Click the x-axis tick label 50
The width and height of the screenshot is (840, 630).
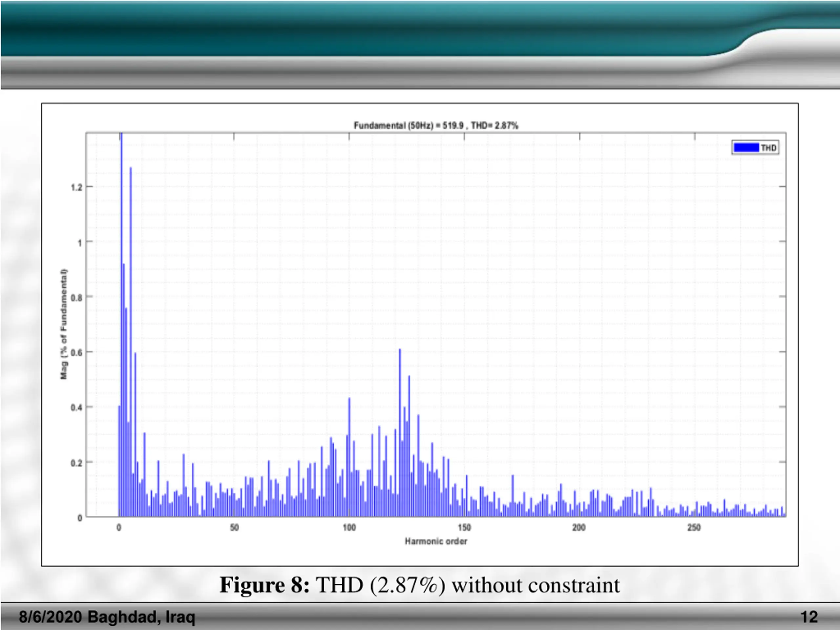point(234,528)
